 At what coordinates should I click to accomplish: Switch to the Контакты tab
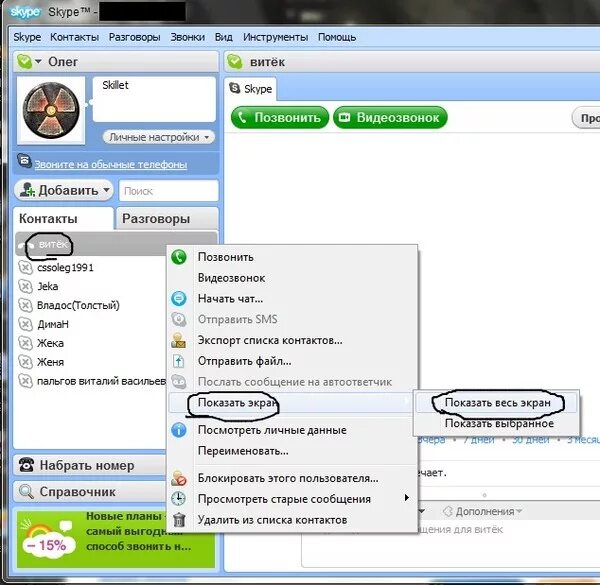pyautogui.click(x=63, y=218)
